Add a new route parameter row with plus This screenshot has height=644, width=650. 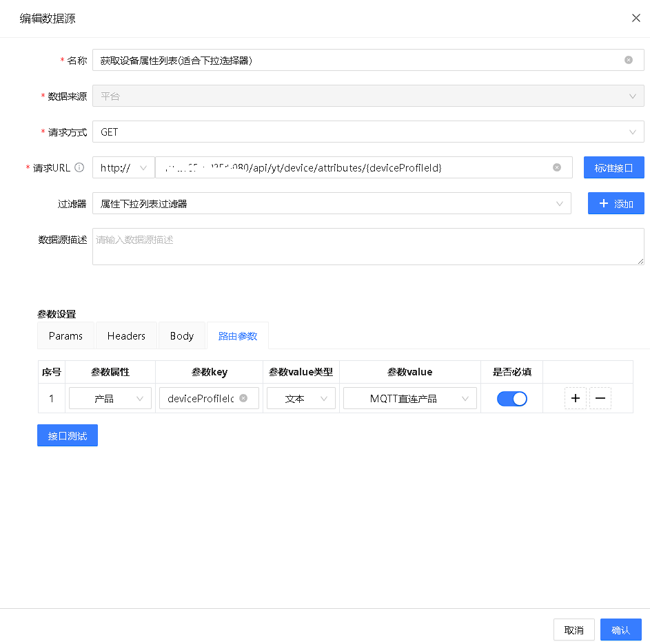pyautogui.click(x=576, y=398)
